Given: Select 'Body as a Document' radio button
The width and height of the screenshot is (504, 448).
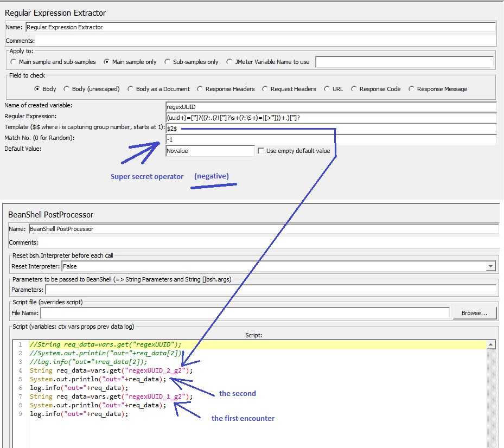Looking at the screenshot, I should tap(131, 89).
